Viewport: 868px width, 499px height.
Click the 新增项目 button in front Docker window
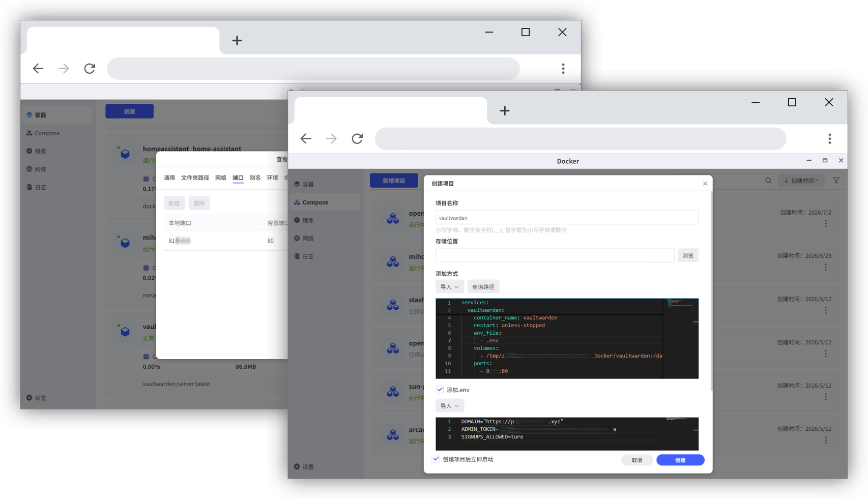(x=394, y=181)
